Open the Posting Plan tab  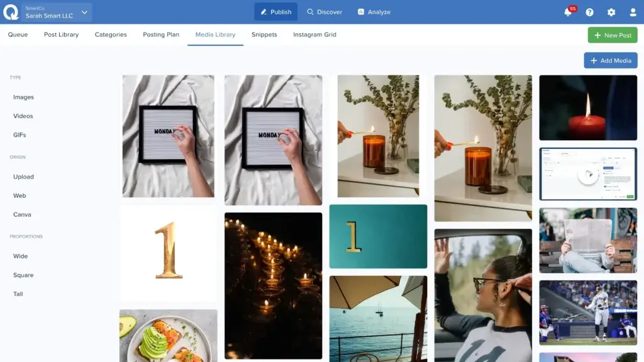click(x=161, y=35)
